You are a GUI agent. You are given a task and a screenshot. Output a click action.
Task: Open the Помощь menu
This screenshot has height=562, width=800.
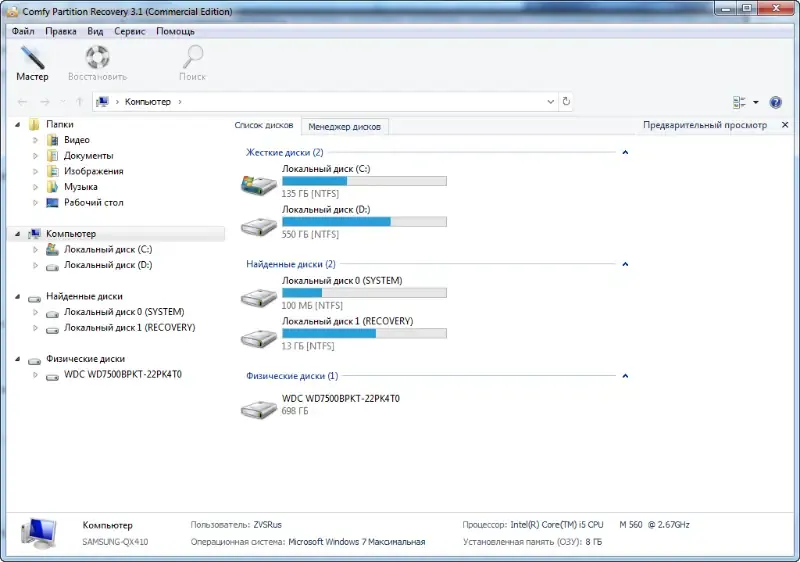click(175, 31)
